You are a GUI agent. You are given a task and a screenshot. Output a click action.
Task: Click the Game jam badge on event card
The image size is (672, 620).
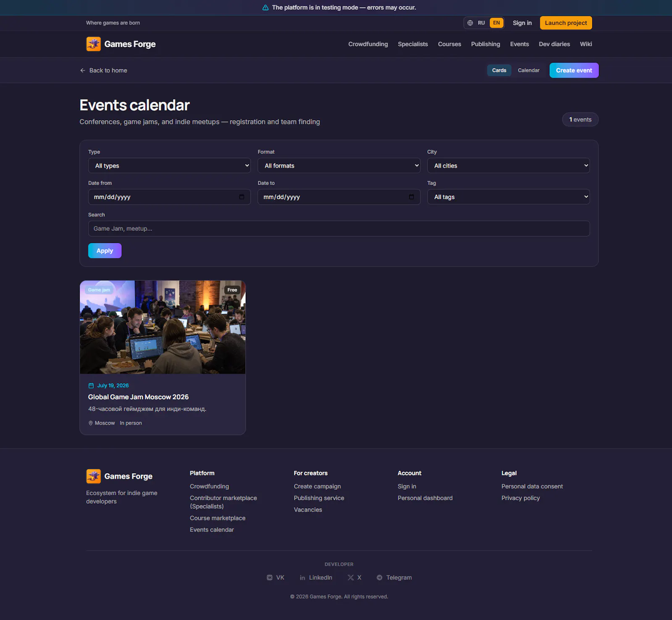(x=99, y=290)
